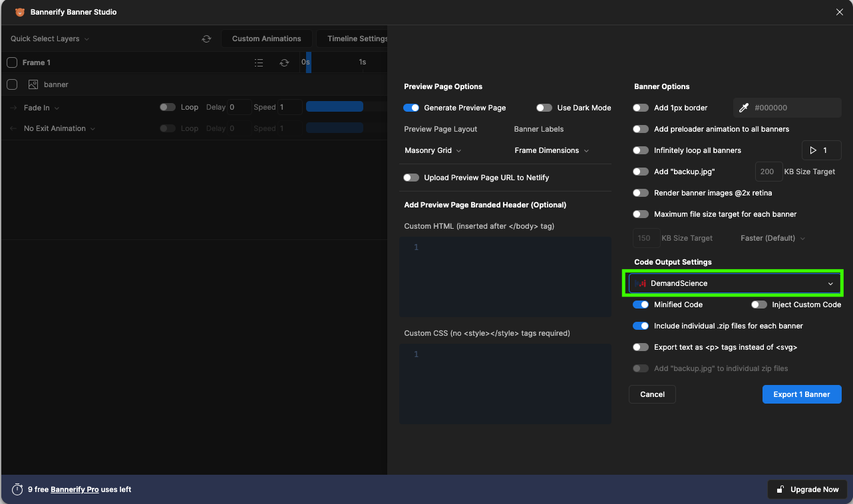Toggle Generate Preview Page switch
This screenshot has height=504, width=853.
tap(411, 108)
